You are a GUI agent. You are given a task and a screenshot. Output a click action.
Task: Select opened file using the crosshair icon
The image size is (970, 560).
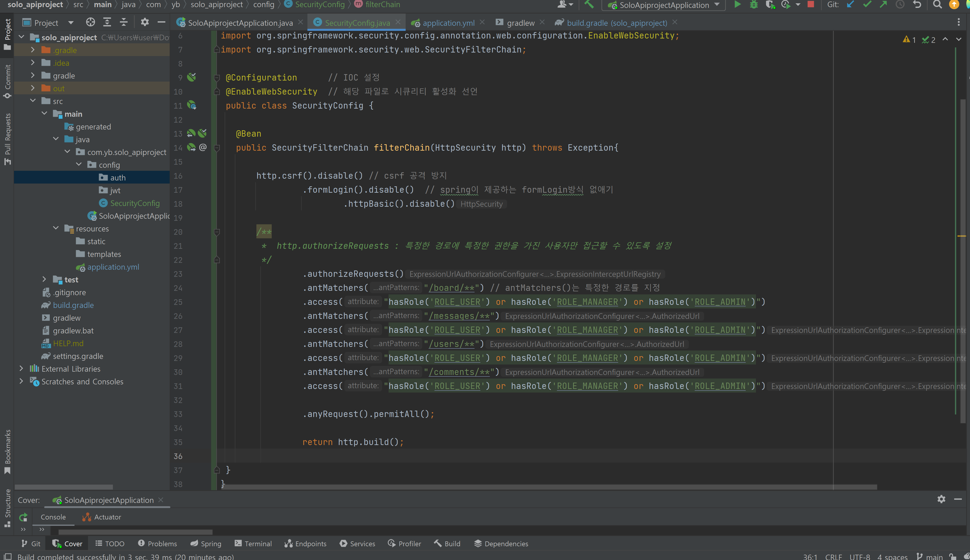click(x=91, y=22)
